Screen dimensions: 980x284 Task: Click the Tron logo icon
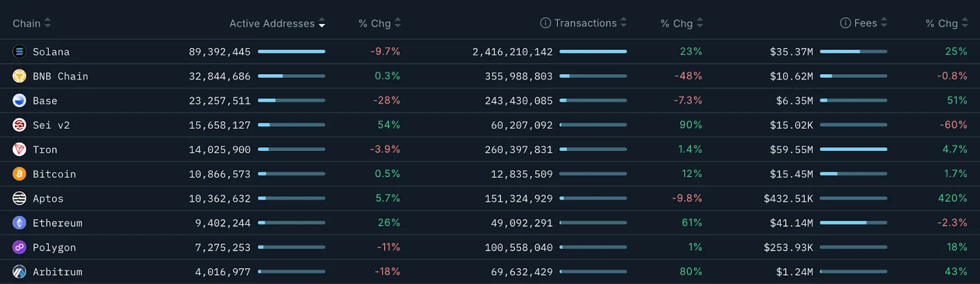tap(19, 150)
